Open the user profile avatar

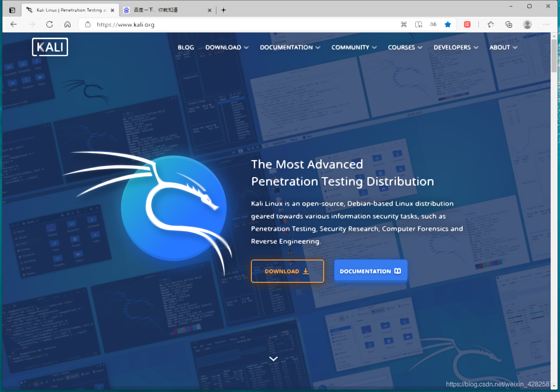coord(527,24)
